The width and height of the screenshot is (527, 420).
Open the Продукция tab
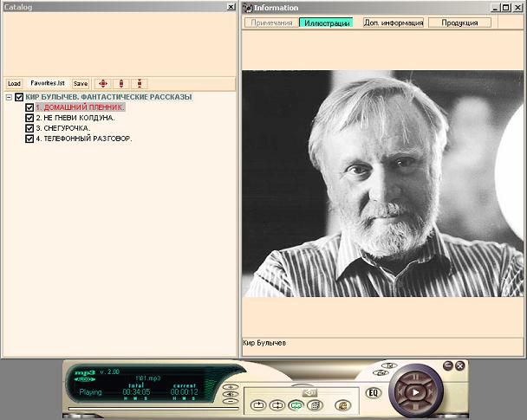459,23
